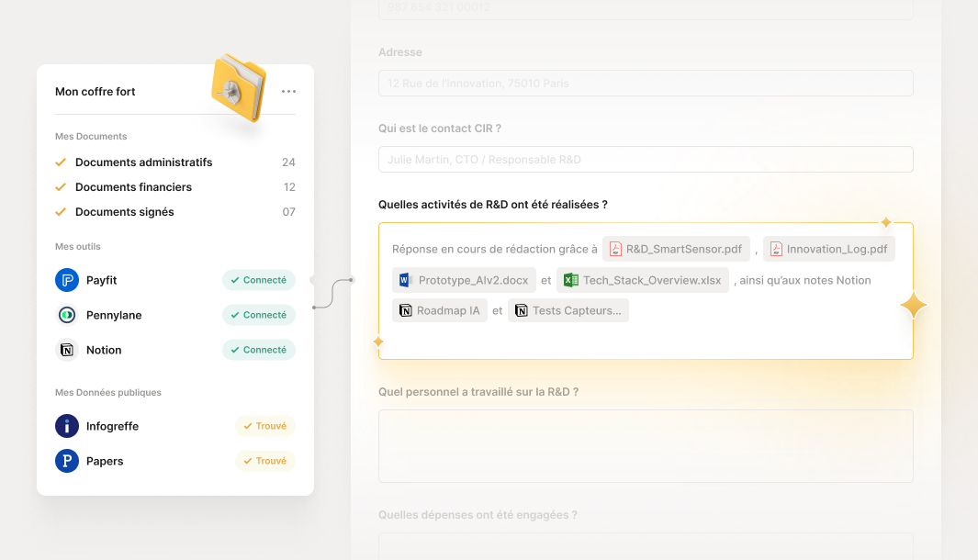
Task: Click the Notion icon of Roadmap IA
Action: click(x=405, y=310)
